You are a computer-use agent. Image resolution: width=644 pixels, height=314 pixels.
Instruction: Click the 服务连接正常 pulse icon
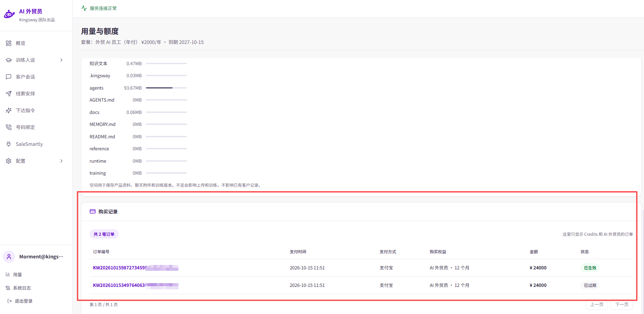coord(84,8)
